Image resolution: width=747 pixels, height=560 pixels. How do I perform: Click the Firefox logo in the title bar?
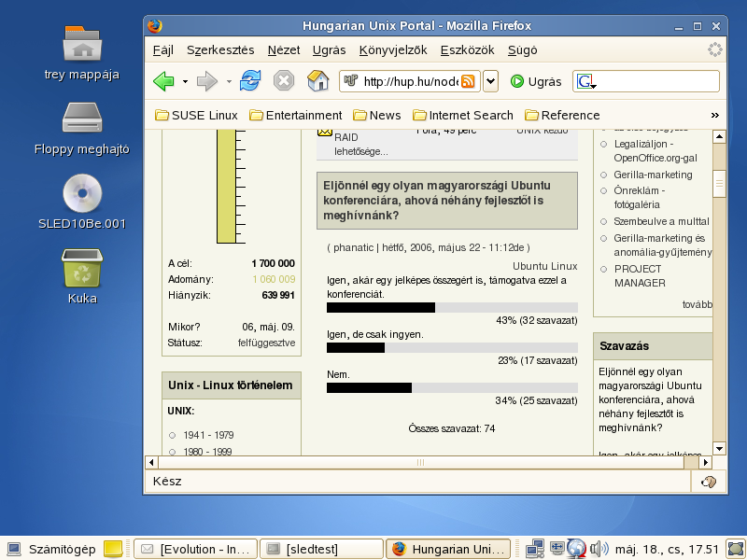[154, 26]
